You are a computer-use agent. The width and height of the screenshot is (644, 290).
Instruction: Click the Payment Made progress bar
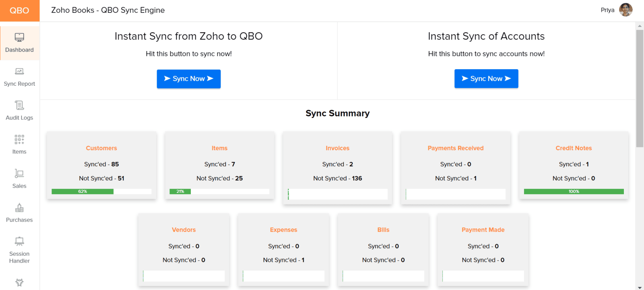coord(483,276)
